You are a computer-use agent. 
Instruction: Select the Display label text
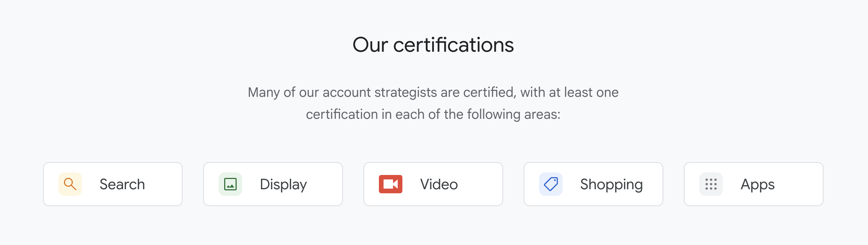point(283,185)
